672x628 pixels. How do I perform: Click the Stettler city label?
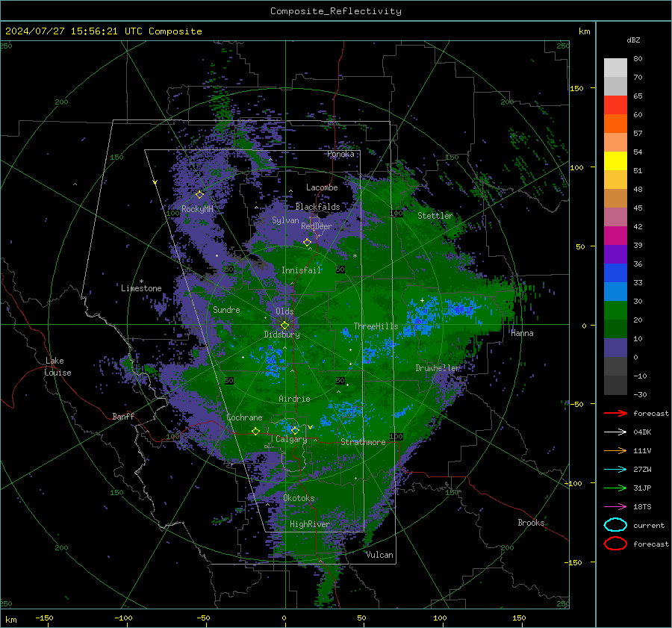tap(435, 216)
